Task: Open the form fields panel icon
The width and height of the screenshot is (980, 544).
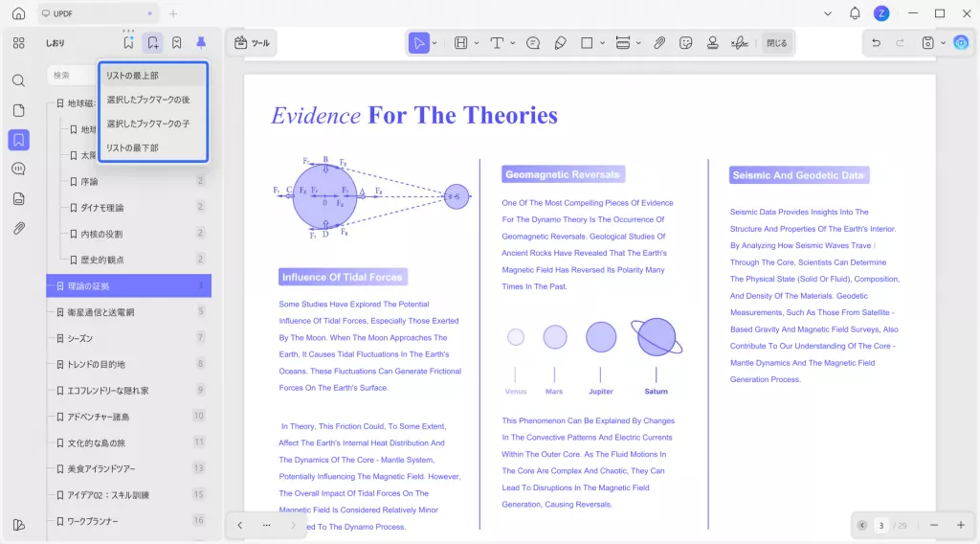Action: (19, 199)
